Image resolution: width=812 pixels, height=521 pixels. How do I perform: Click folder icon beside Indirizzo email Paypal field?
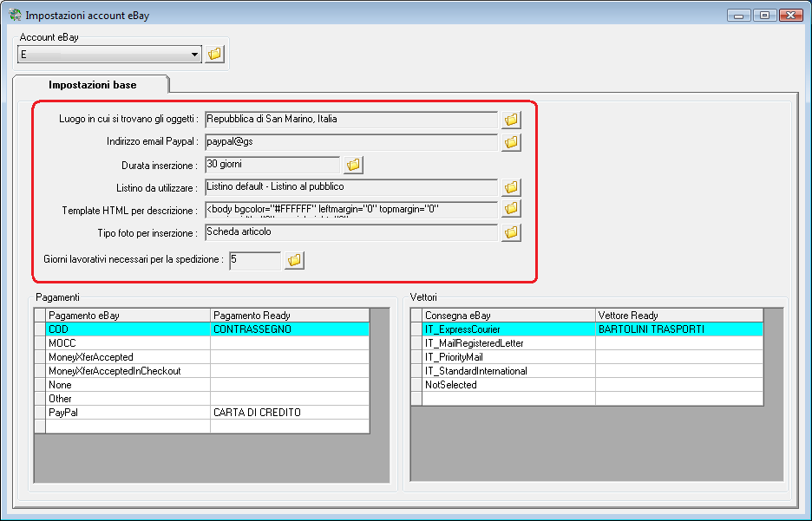(x=511, y=142)
